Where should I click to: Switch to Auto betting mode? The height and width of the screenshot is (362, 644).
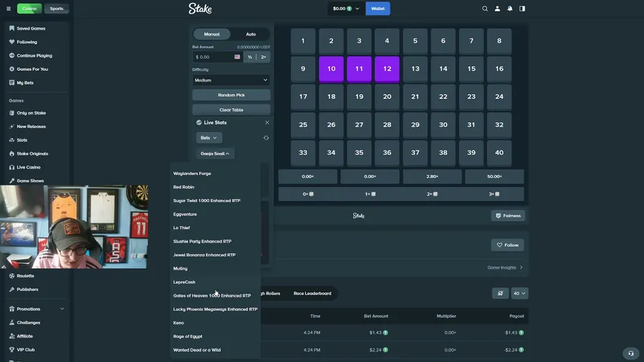pyautogui.click(x=251, y=34)
